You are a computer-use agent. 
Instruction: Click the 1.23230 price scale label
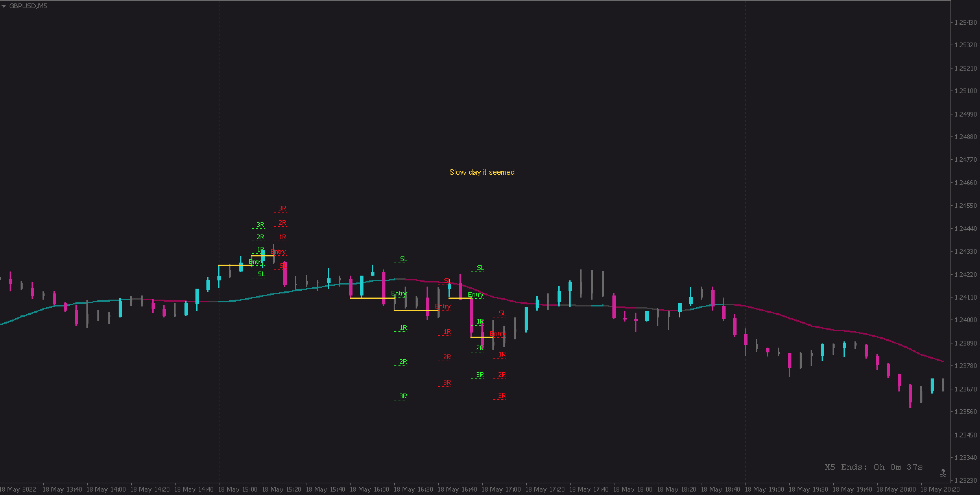tap(965, 480)
